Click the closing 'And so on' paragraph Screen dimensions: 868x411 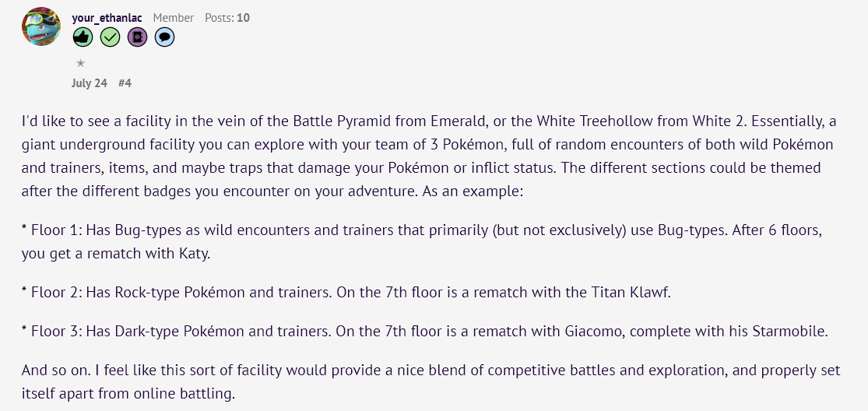coord(430,382)
